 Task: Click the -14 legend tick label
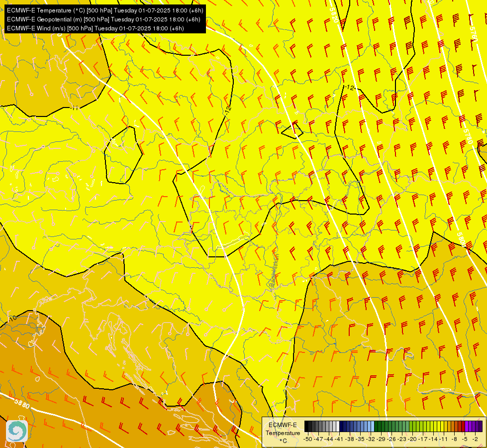click(433, 440)
